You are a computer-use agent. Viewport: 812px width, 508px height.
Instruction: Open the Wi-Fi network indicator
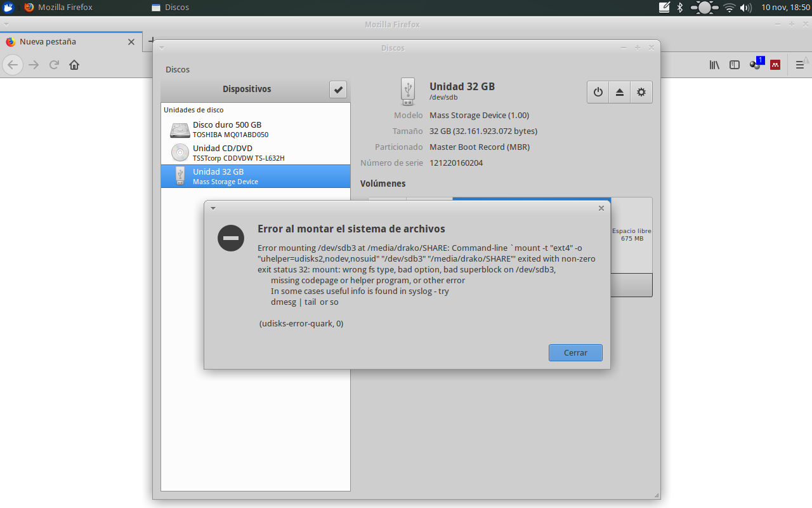730,8
